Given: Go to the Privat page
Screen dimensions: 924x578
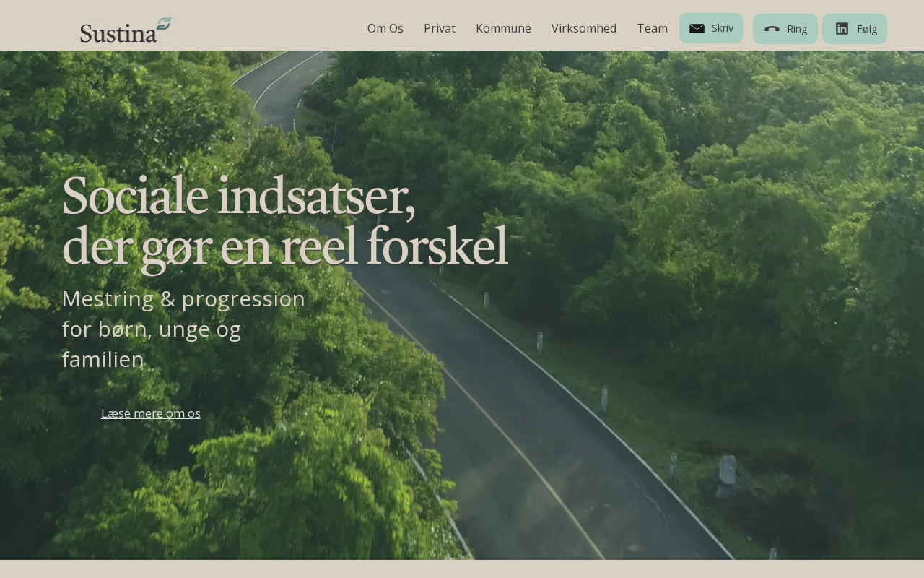Looking at the screenshot, I should 440,28.
